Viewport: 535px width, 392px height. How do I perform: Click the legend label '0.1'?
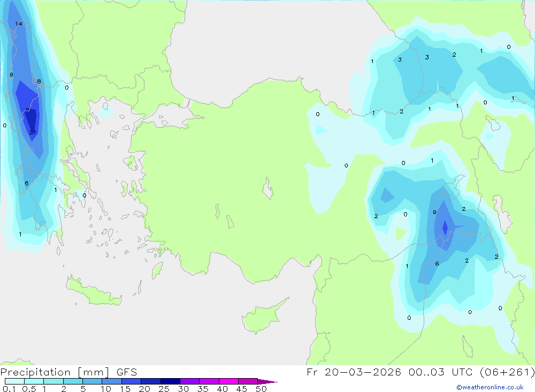click(x=9, y=389)
